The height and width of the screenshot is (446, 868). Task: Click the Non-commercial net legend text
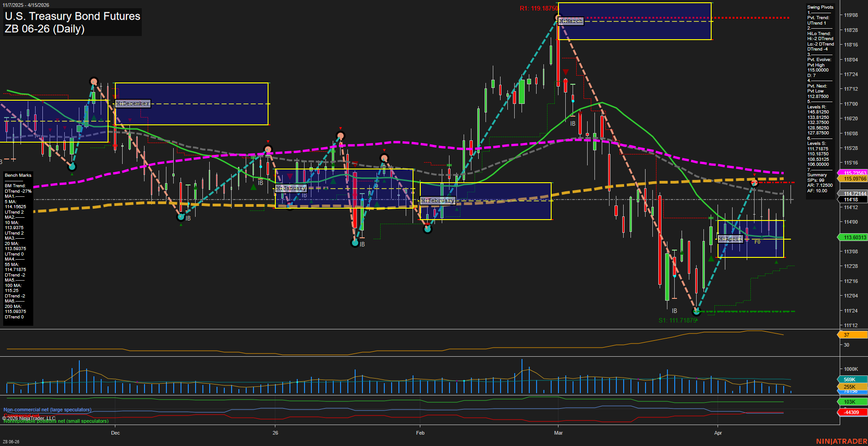tap(47, 410)
